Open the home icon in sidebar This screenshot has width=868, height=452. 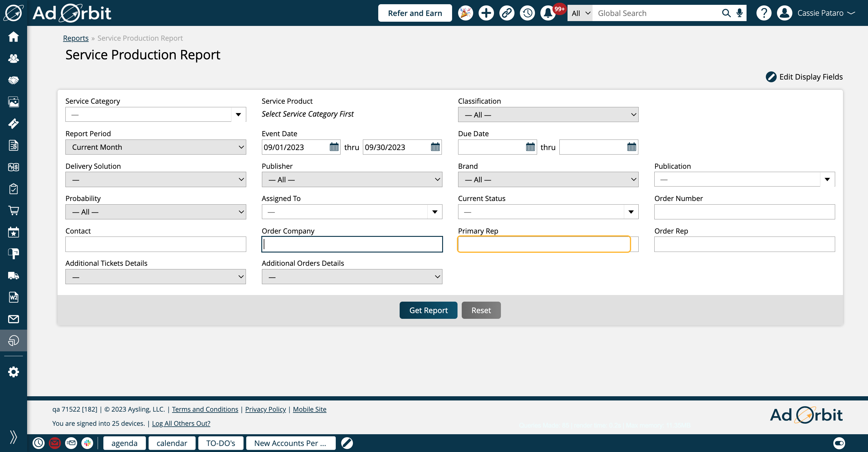pyautogui.click(x=14, y=36)
